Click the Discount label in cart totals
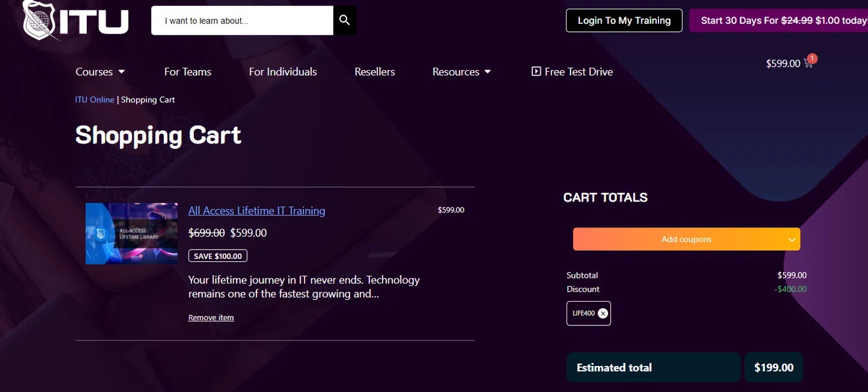This screenshot has width=868, height=392. (x=583, y=289)
